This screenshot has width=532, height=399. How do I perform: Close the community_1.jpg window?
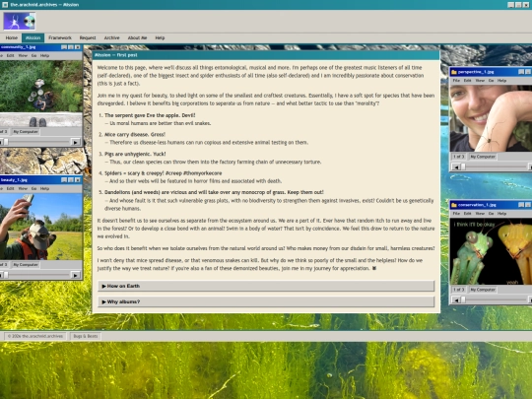pos(78,47)
